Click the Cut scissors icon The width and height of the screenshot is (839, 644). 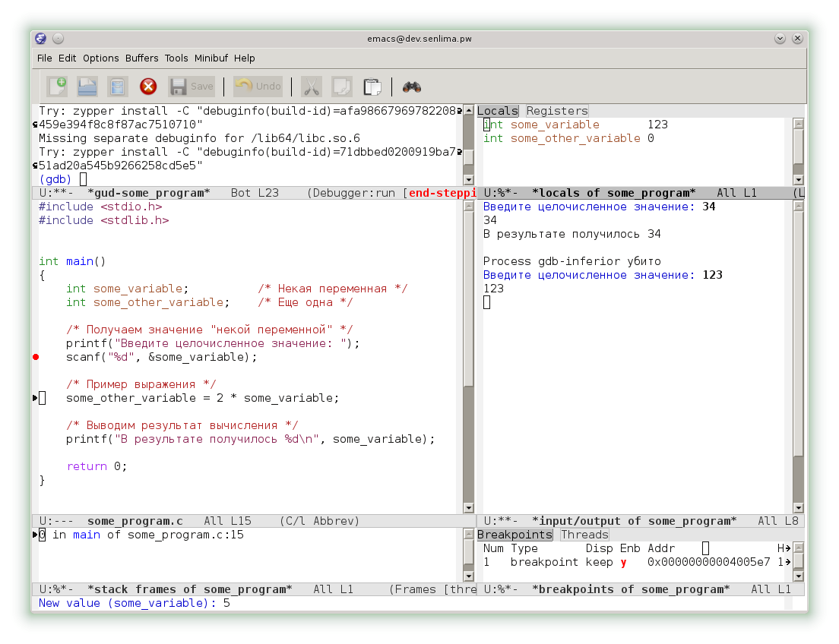(x=311, y=87)
